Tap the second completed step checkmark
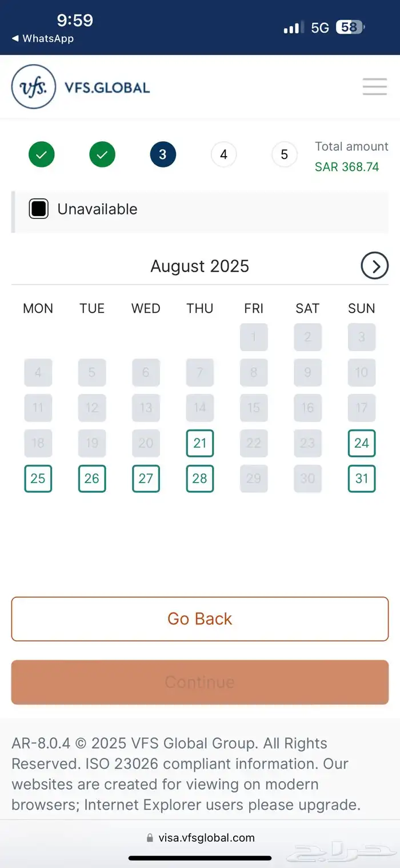 (102, 154)
